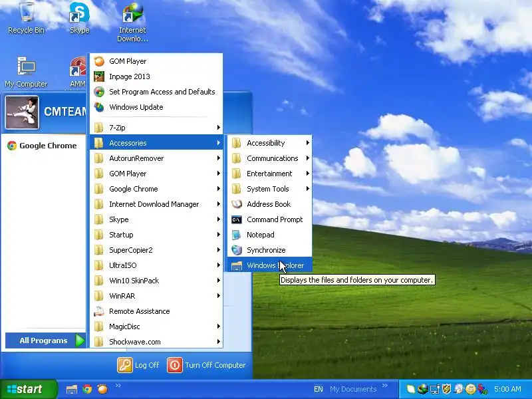This screenshot has width=532, height=399.
Task: Expand the Entertainment submenu arrow
Action: (307, 174)
